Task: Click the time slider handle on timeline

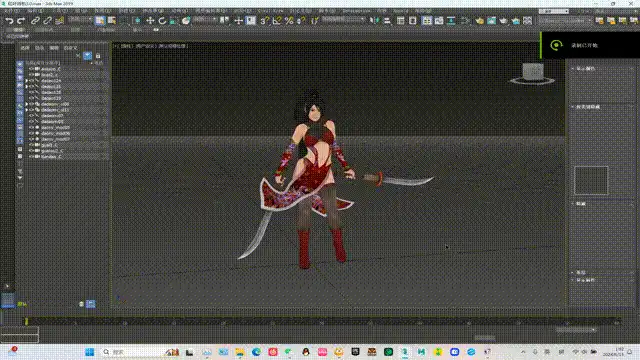Action: [27, 322]
